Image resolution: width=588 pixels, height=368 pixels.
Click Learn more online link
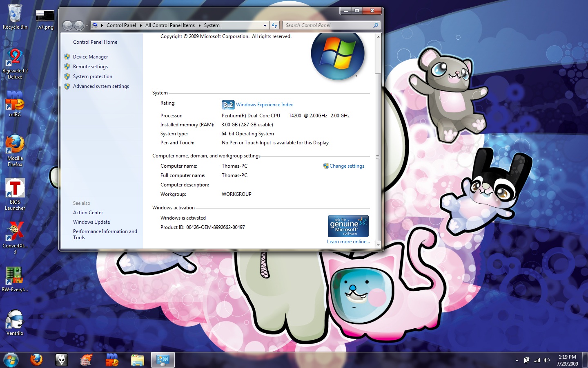348,242
